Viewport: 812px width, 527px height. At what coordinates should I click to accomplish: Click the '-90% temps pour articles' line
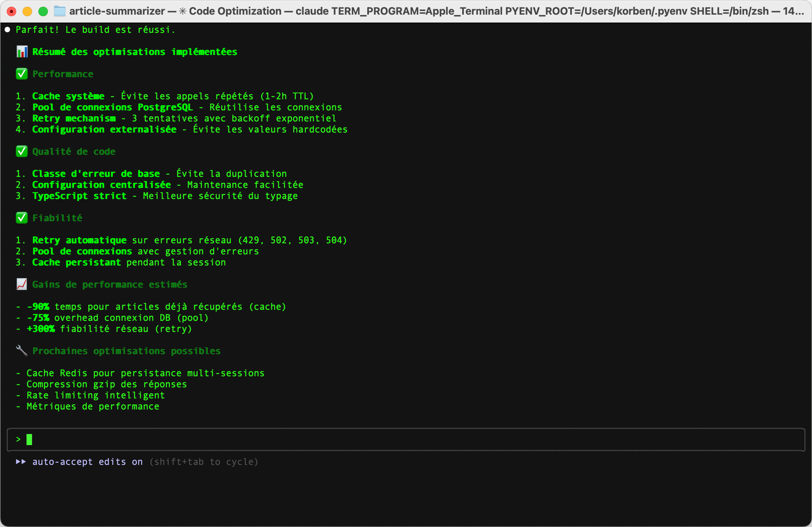point(151,307)
